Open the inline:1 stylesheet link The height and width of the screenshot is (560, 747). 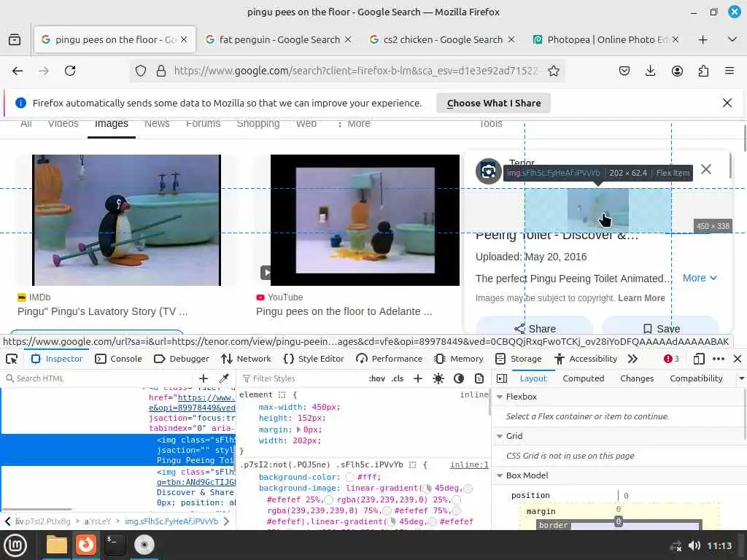coord(469,464)
